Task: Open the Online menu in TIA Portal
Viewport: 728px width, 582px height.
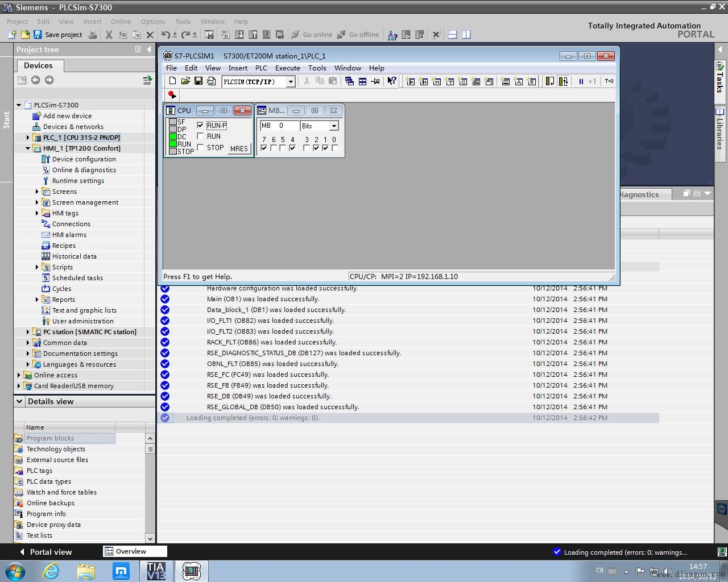Action: (121, 22)
